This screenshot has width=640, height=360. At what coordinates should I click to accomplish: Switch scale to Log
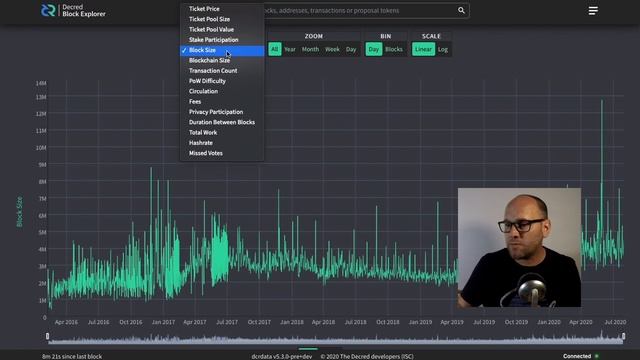coord(443,49)
